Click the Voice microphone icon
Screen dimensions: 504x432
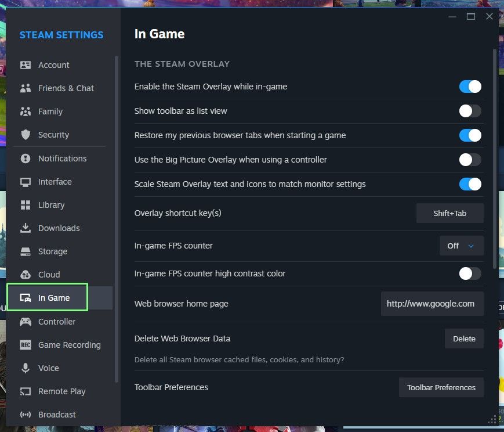26,368
